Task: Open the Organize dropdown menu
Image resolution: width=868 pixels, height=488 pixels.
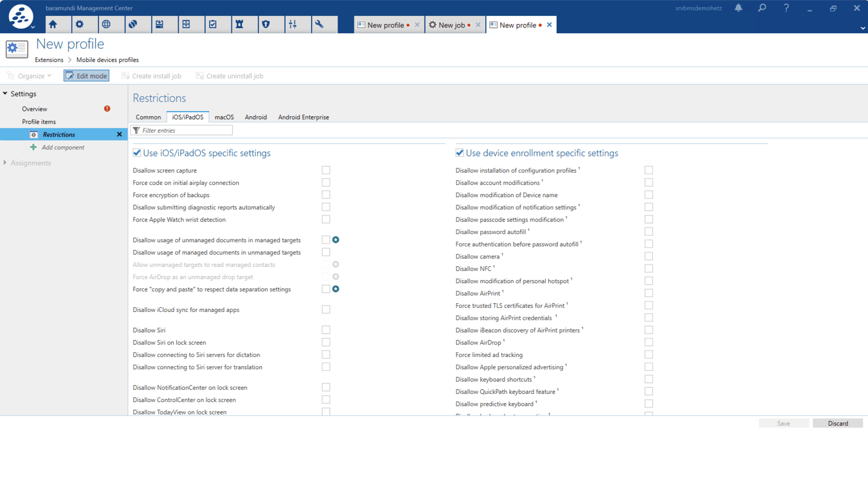Action: coord(29,76)
